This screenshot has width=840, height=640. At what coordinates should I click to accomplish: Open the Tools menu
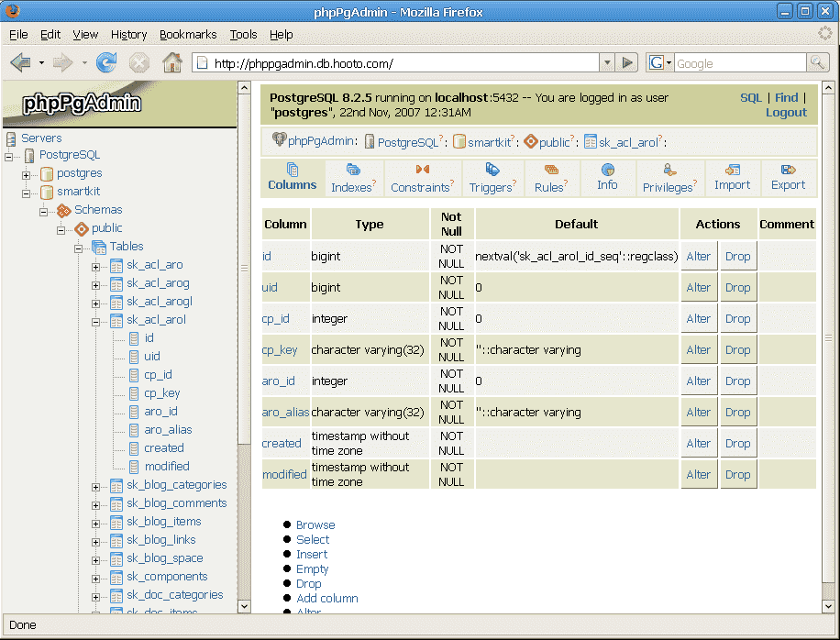244,35
